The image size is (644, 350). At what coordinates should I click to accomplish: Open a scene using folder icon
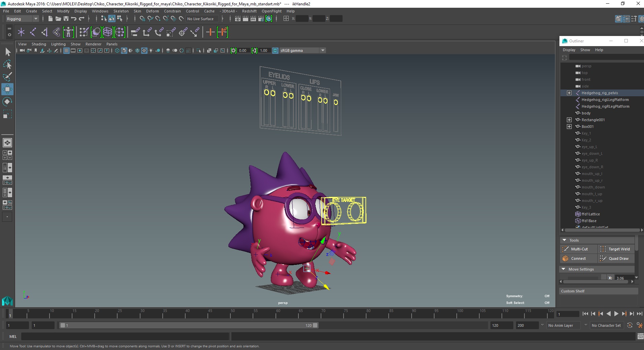coord(58,19)
